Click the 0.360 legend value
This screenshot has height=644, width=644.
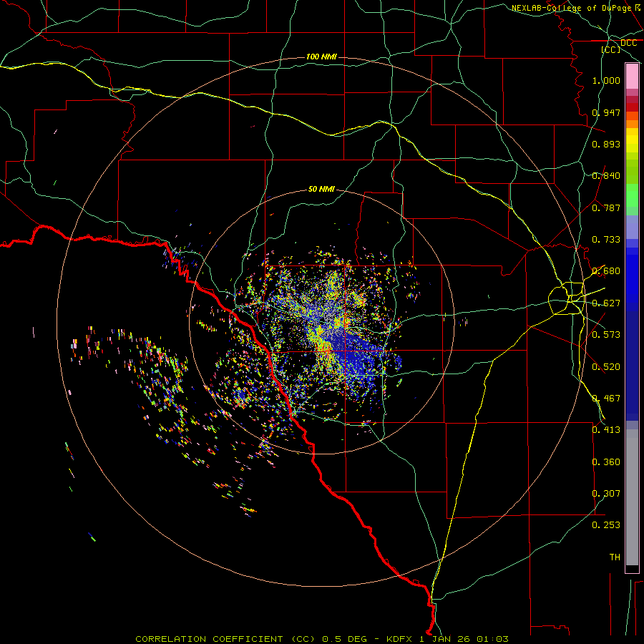pos(606,462)
